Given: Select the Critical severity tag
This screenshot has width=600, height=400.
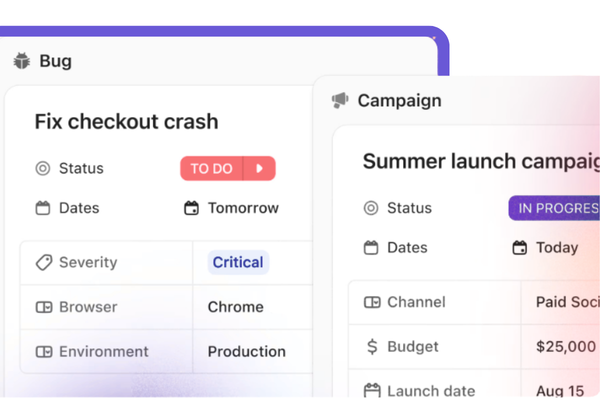Looking at the screenshot, I should coord(238,263).
